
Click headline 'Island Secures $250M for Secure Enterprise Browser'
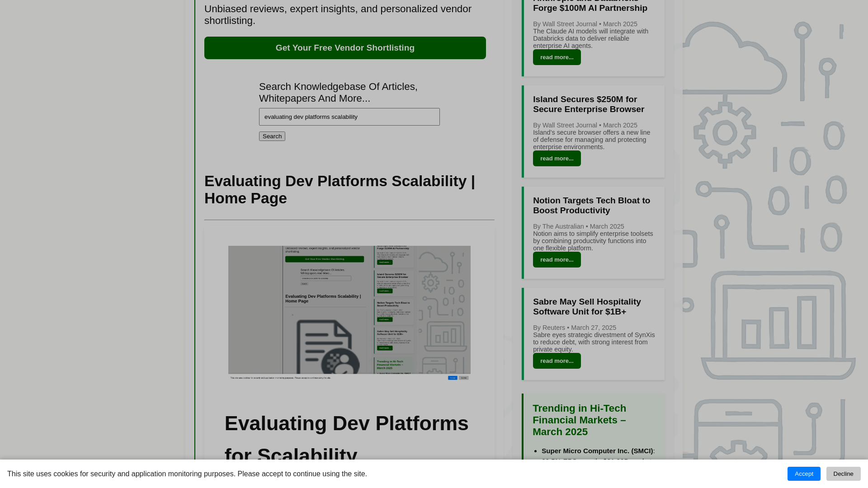point(589,104)
